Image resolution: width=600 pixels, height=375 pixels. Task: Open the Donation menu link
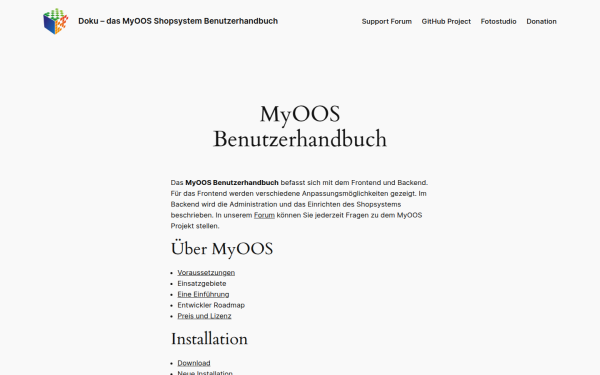[541, 21]
